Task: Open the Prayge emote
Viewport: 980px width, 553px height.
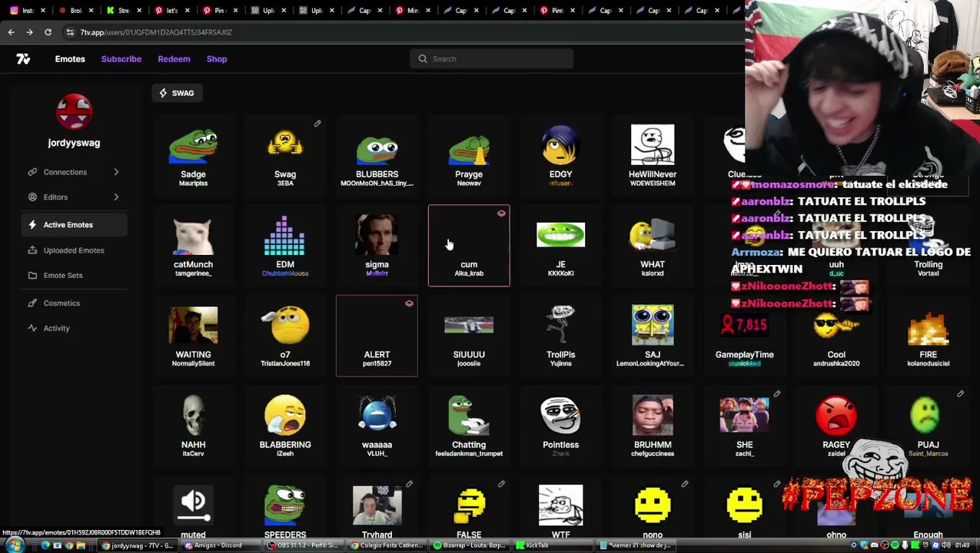Action: pyautogui.click(x=469, y=156)
